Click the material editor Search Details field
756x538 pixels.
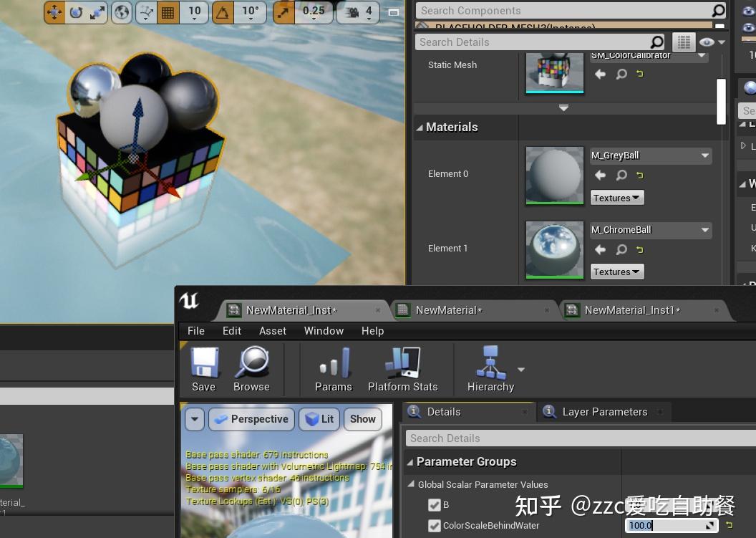pyautogui.click(x=581, y=438)
